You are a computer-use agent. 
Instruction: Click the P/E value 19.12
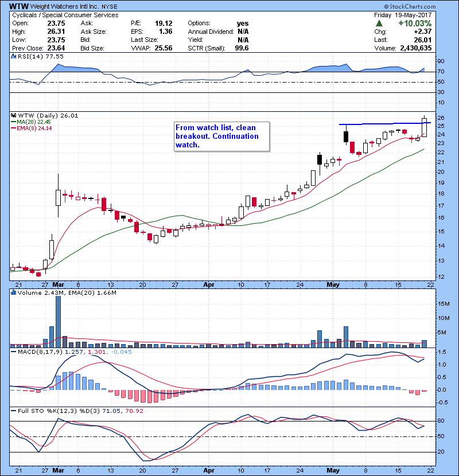pos(164,24)
